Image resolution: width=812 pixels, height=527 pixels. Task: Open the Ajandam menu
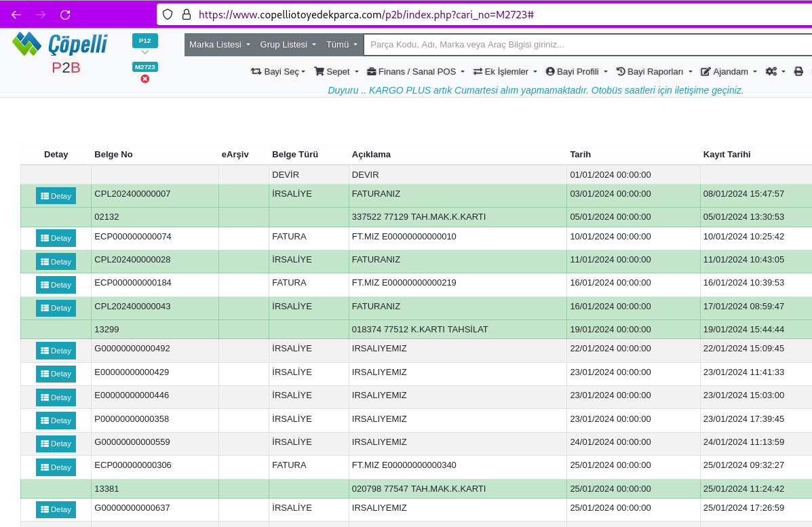pos(729,71)
